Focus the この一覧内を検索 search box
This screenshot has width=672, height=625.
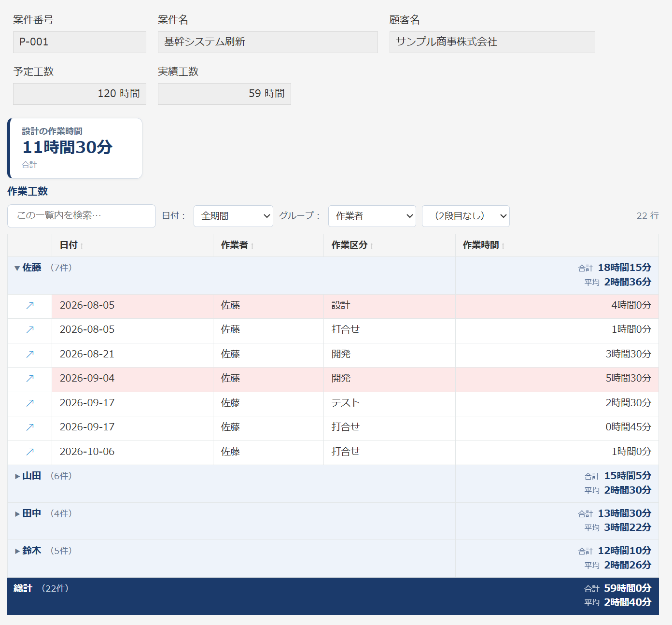[x=82, y=216]
